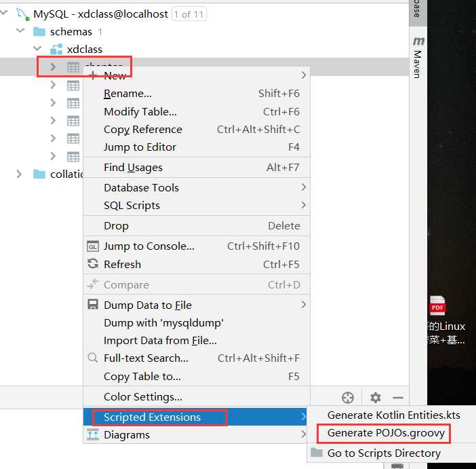Viewport: 476px width, 469px height.
Task: Click the scroll-from-editor crosshair icon
Action: (x=348, y=398)
